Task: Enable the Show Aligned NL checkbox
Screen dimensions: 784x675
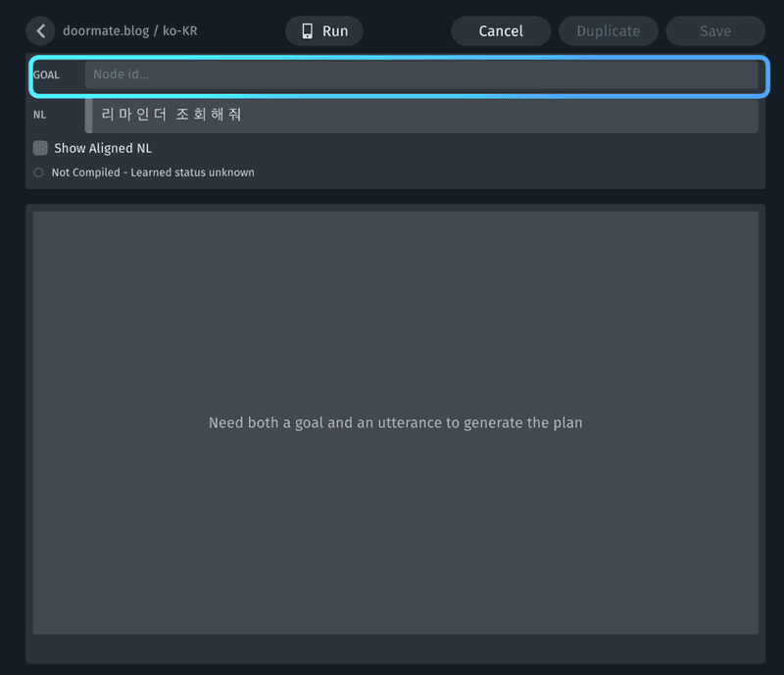Action: (x=40, y=148)
